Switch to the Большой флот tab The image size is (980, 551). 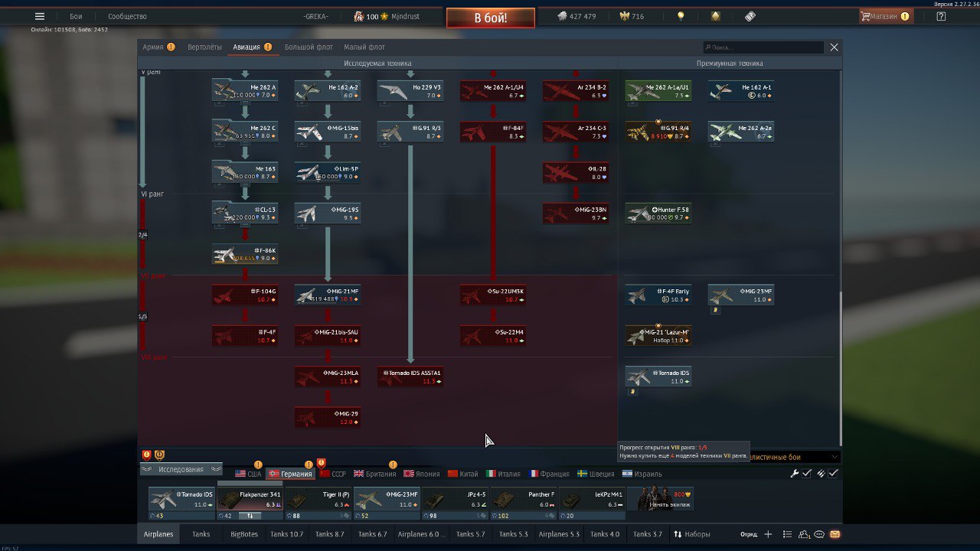coord(309,47)
